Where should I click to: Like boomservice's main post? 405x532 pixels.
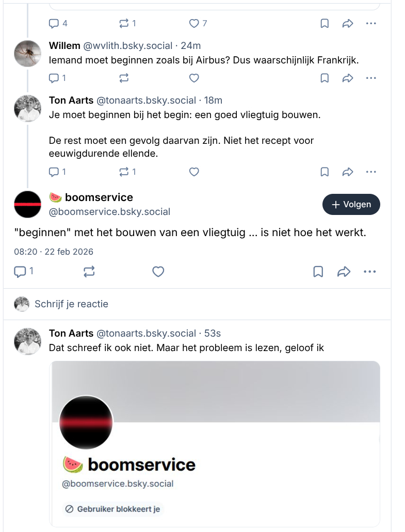point(158,272)
